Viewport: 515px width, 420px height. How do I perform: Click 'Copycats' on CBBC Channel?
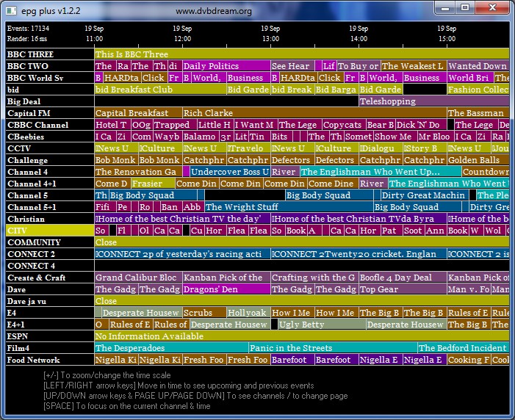click(x=344, y=125)
